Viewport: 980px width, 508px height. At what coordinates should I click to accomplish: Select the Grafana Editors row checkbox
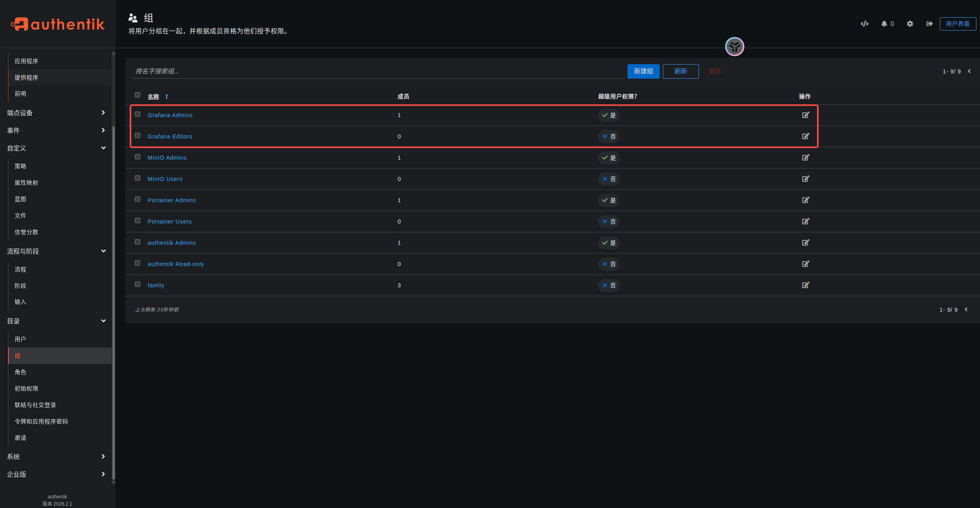tap(138, 136)
